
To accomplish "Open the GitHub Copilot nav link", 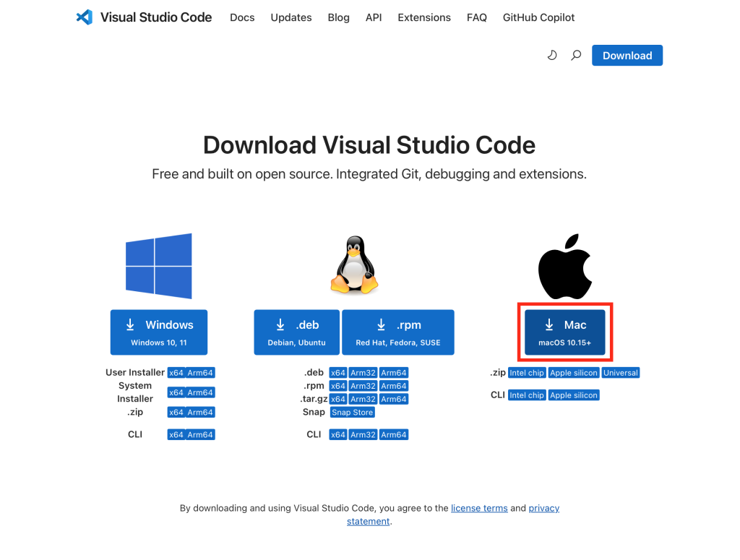I will [x=539, y=17].
